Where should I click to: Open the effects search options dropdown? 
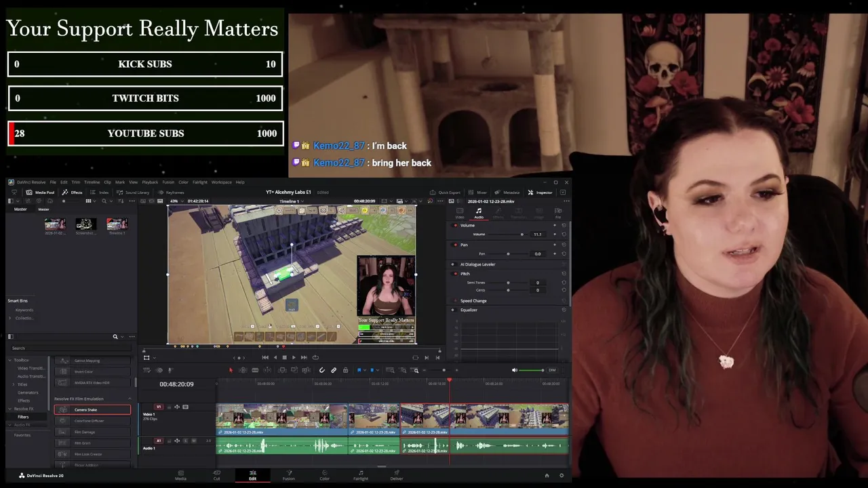point(122,337)
